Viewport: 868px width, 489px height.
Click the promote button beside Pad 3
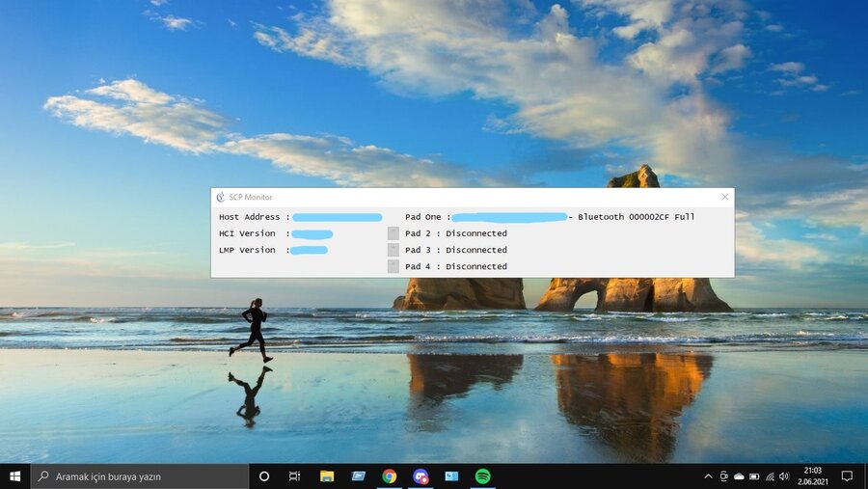[x=393, y=250]
